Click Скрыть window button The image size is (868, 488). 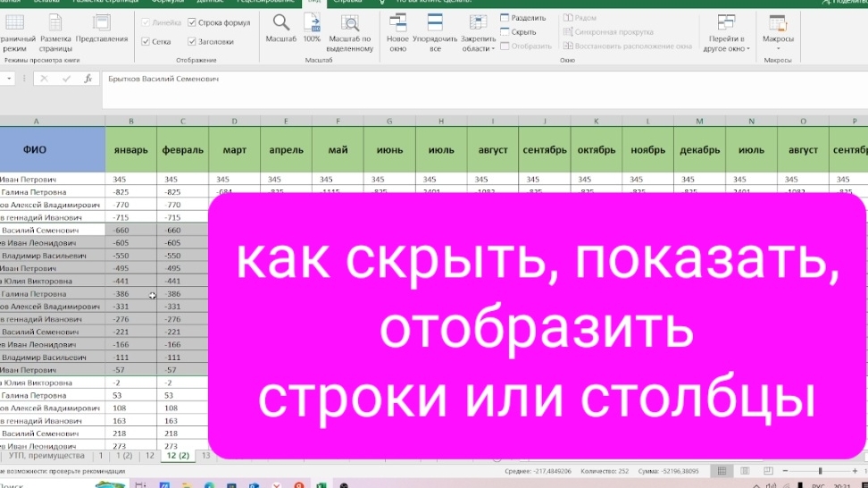point(518,32)
